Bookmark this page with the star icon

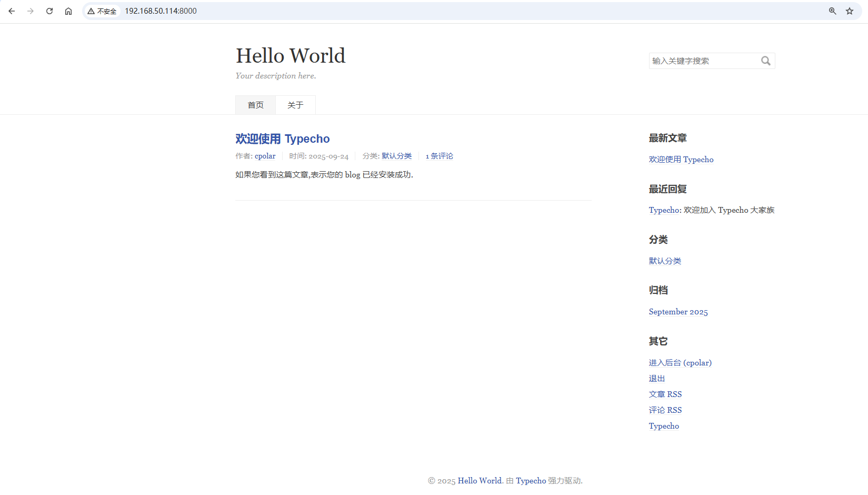coord(850,11)
